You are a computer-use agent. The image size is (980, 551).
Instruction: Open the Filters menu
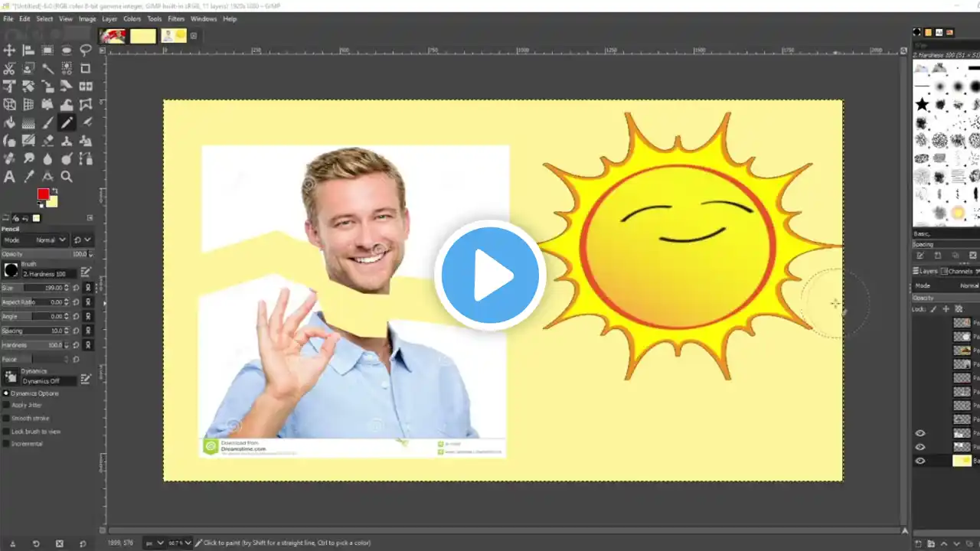click(x=176, y=18)
